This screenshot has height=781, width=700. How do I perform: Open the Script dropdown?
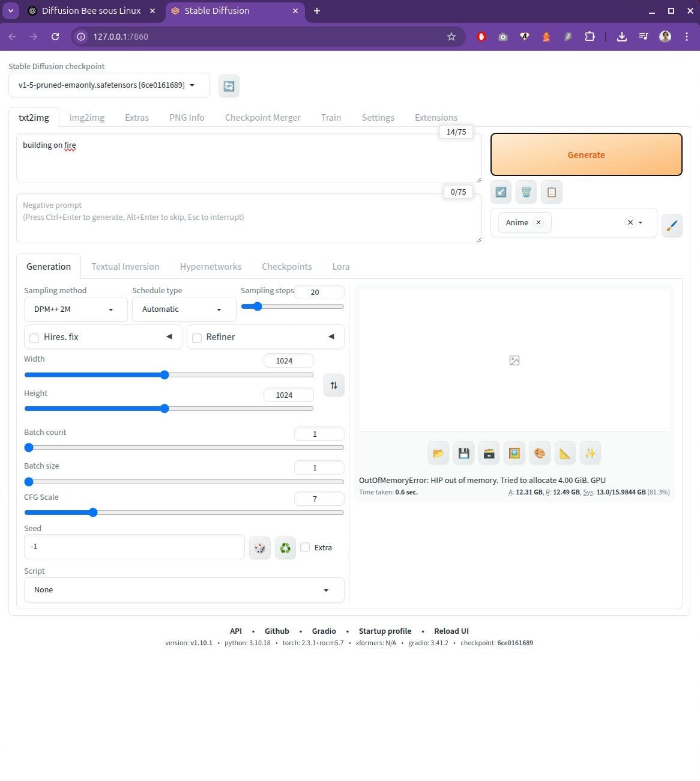click(184, 590)
